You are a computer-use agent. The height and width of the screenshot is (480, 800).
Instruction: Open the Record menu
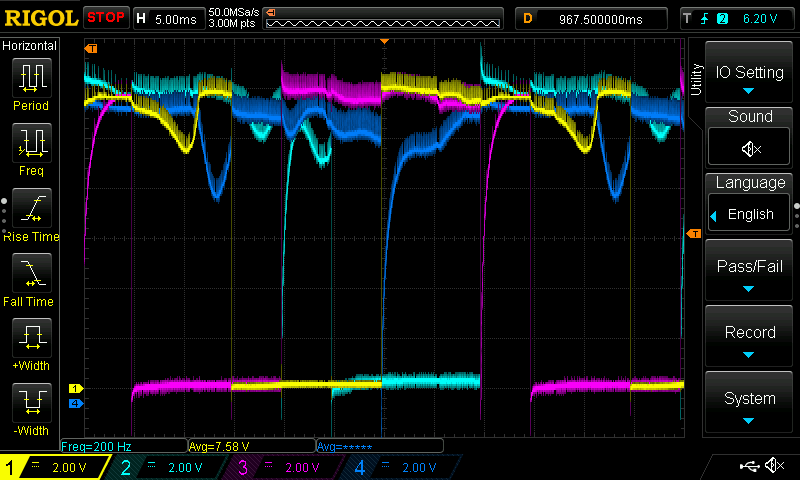[x=749, y=336]
